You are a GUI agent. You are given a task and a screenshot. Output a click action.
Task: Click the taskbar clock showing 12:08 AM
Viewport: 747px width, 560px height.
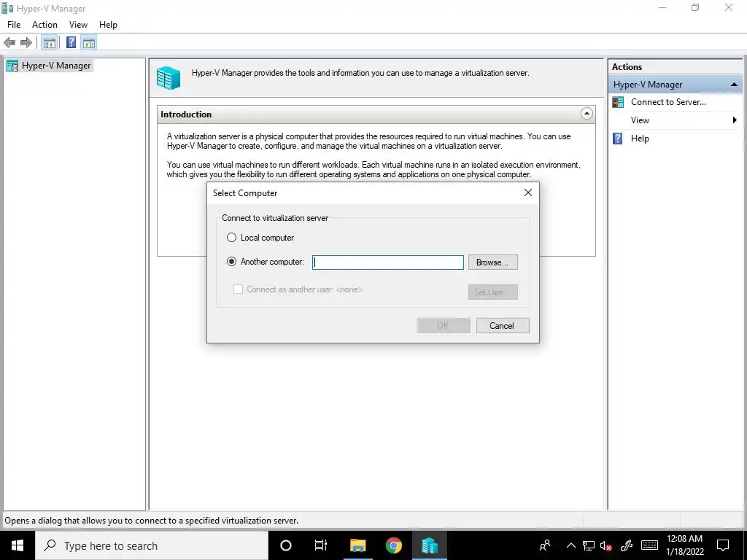point(684,545)
